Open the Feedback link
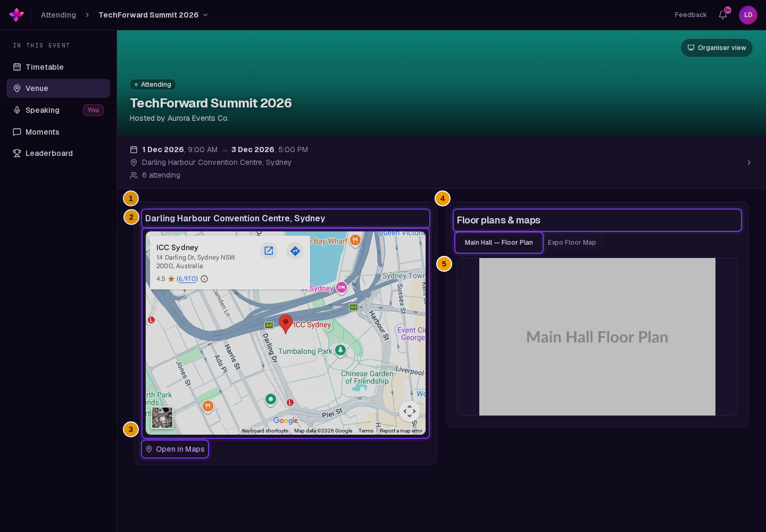The image size is (766, 532). tap(690, 15)
